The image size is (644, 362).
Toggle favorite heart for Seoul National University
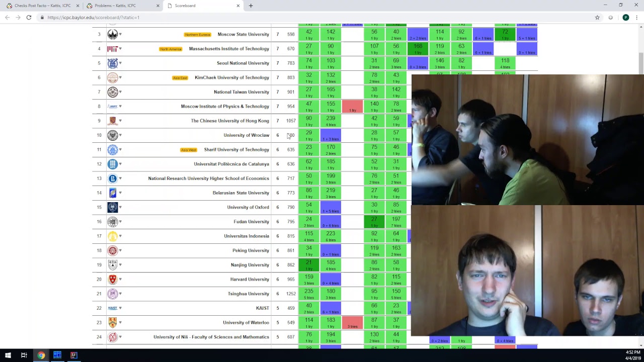pyautogui.click(x=120, y=63)
